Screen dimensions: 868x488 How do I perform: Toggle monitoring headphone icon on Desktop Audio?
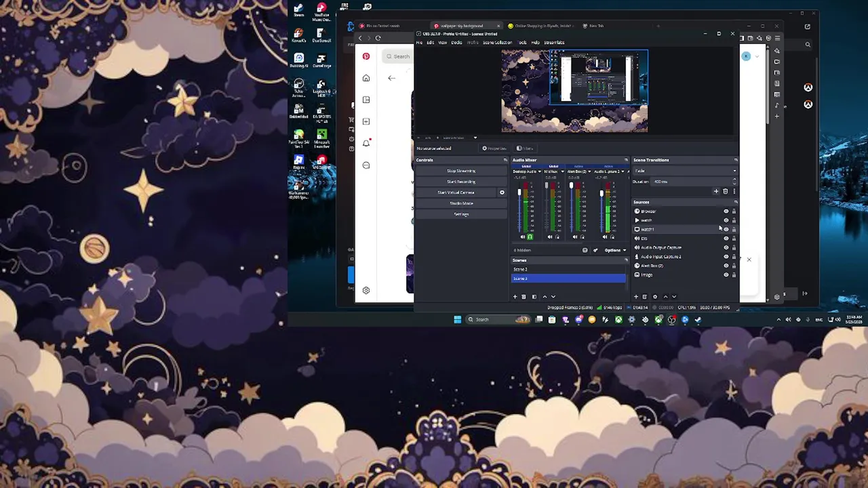[530, 237]
